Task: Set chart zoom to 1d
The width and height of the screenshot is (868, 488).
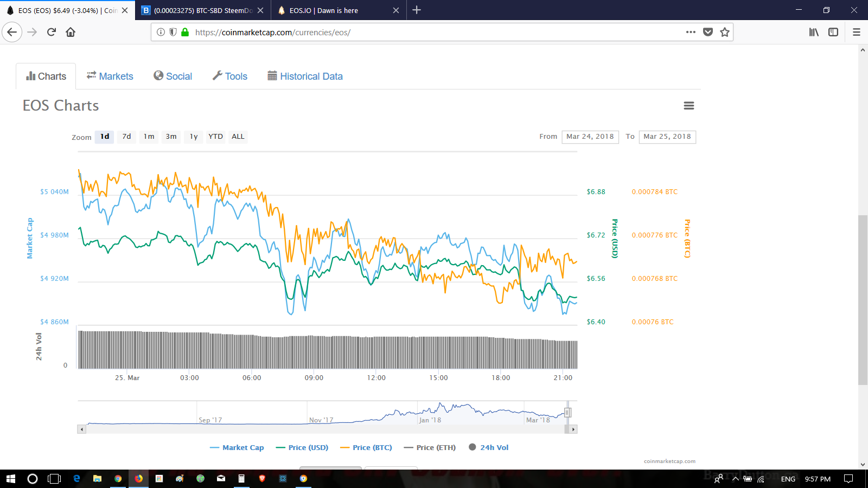Action: tap(105, 137)
